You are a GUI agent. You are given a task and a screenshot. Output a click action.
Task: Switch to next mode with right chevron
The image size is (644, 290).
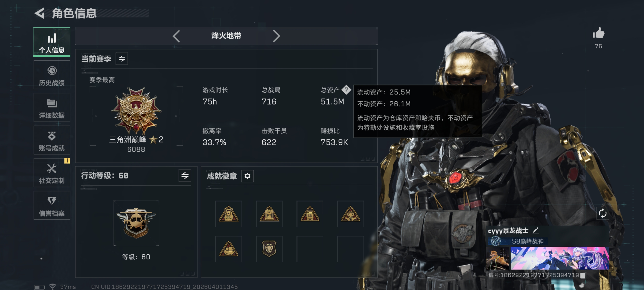coord(276,36)
